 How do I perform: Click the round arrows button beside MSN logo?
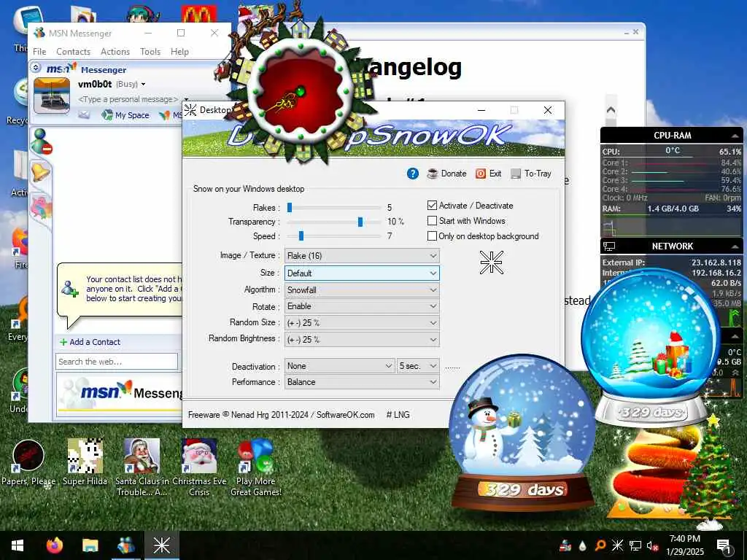[x=36, y=68]
